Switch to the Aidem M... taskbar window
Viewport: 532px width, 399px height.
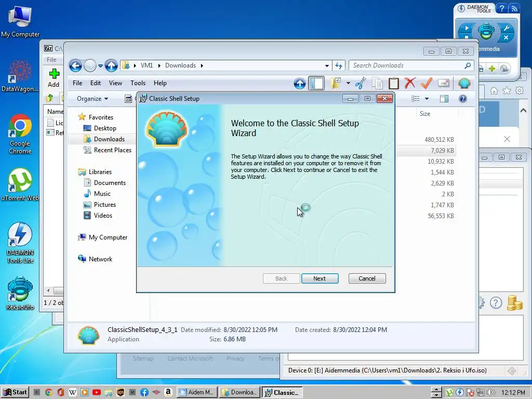point(197,392)
